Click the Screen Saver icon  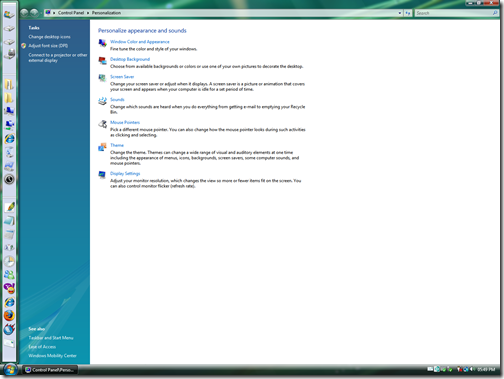pos(102,78)
